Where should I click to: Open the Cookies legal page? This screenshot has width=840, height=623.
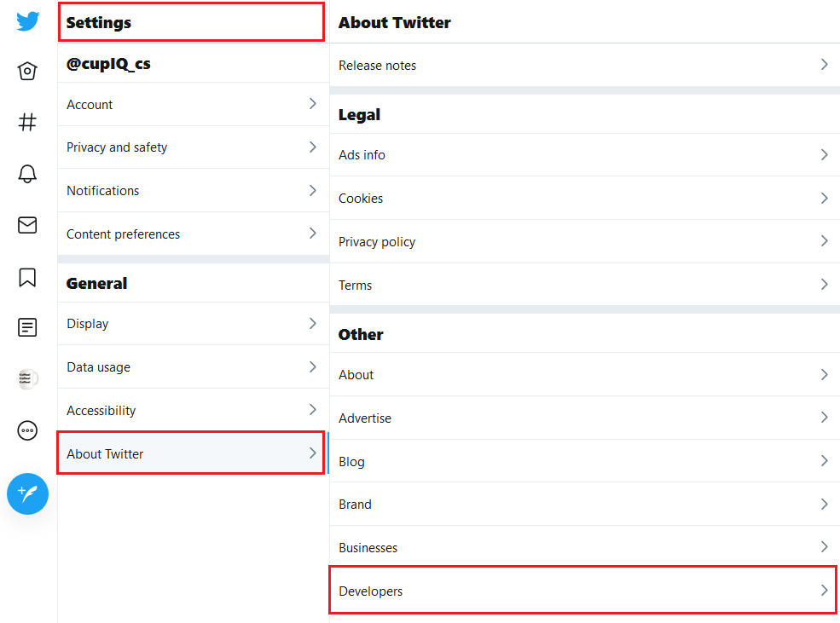584,198
